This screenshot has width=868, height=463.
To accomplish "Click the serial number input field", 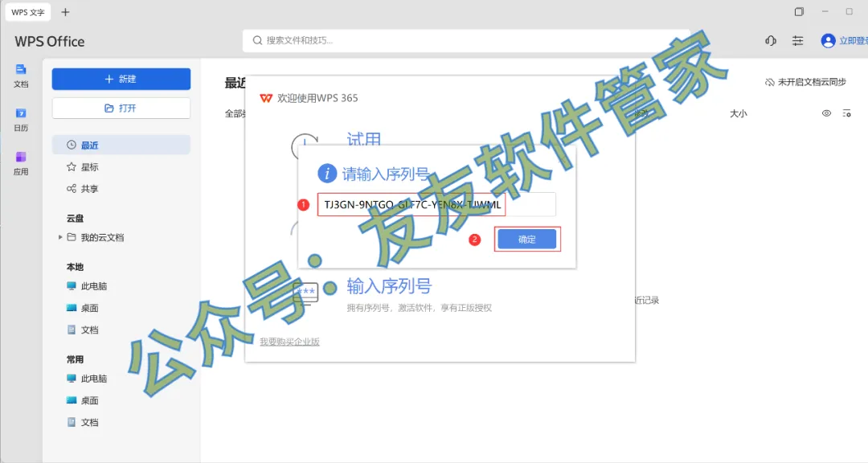I will (436, 204).
